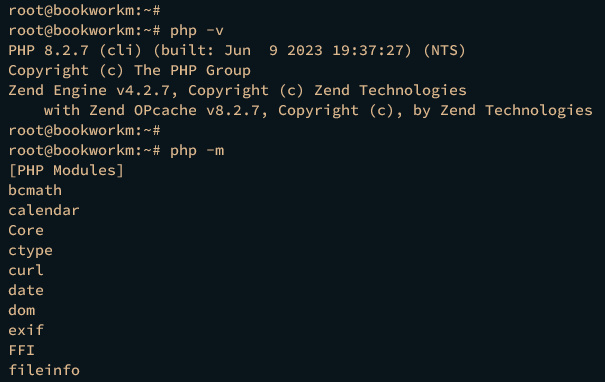Select the FFI module entry
The width and height of the screenshot is (605, 382).
click(x=22, y=351)
